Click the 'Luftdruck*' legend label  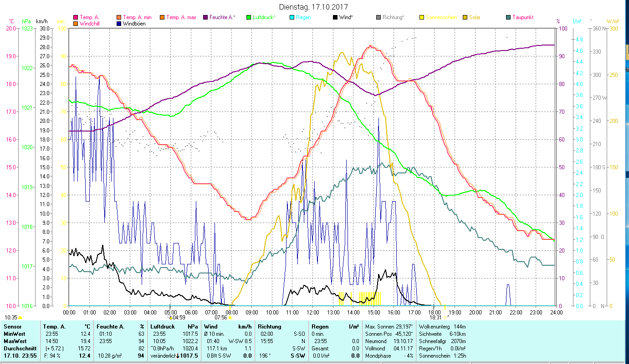pos(265,17)
